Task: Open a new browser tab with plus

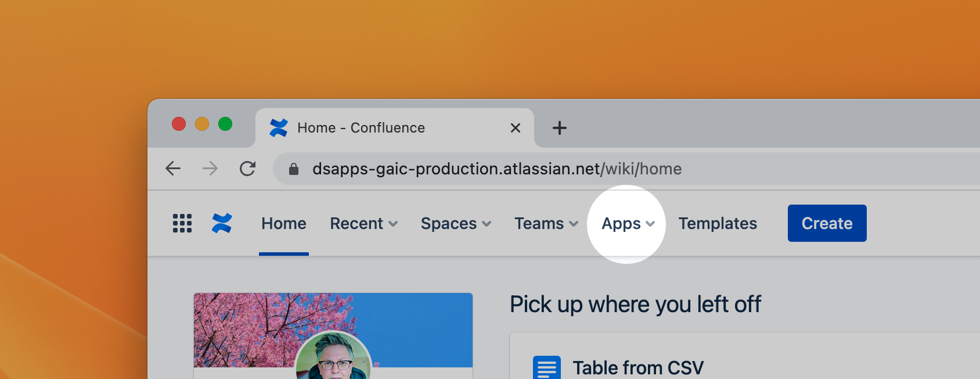Action: (559, 128)
